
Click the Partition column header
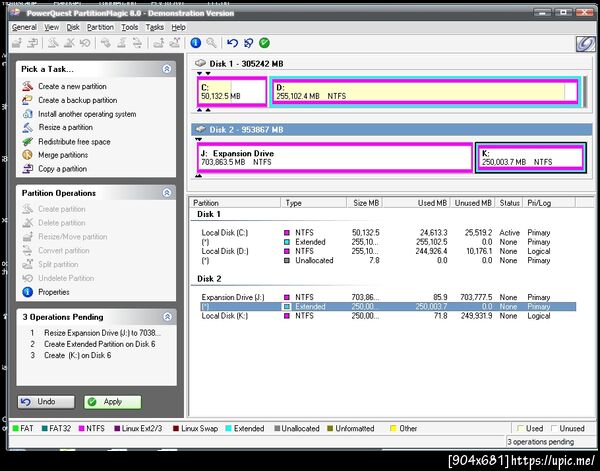tap(235, 203)
